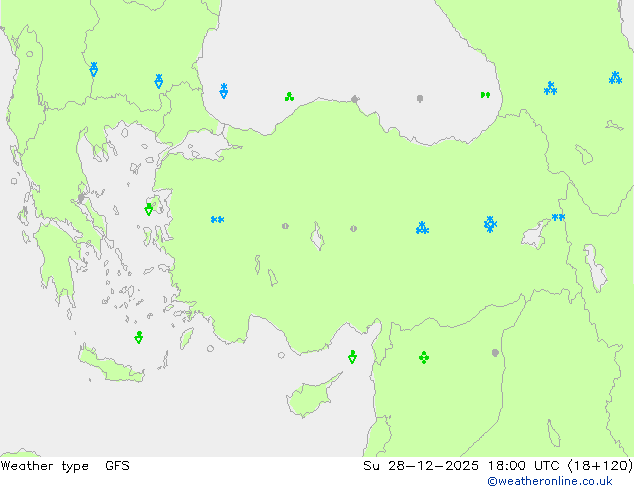Select the 'Su 28-12-2025' date text

click(421, 466)
